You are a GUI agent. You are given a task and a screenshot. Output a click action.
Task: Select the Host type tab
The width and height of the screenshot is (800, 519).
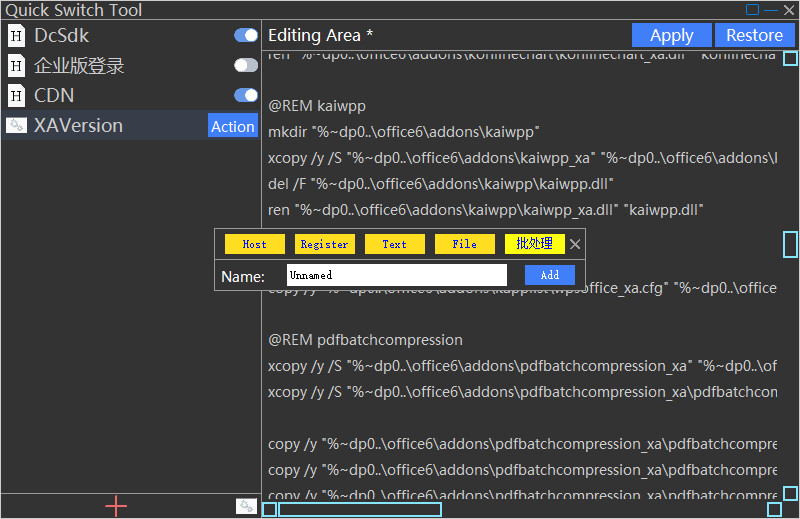pos(255,244)
